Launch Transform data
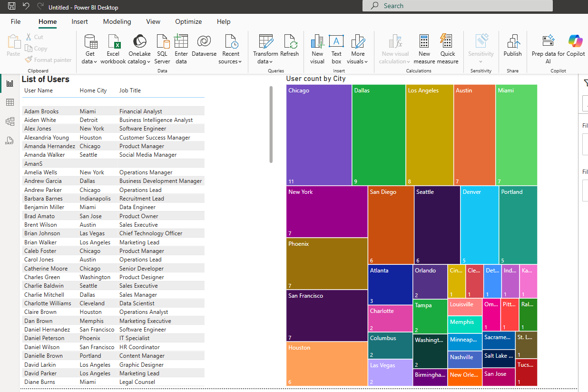The height and width of the screenshot is (392, 588). click(265, 47)
